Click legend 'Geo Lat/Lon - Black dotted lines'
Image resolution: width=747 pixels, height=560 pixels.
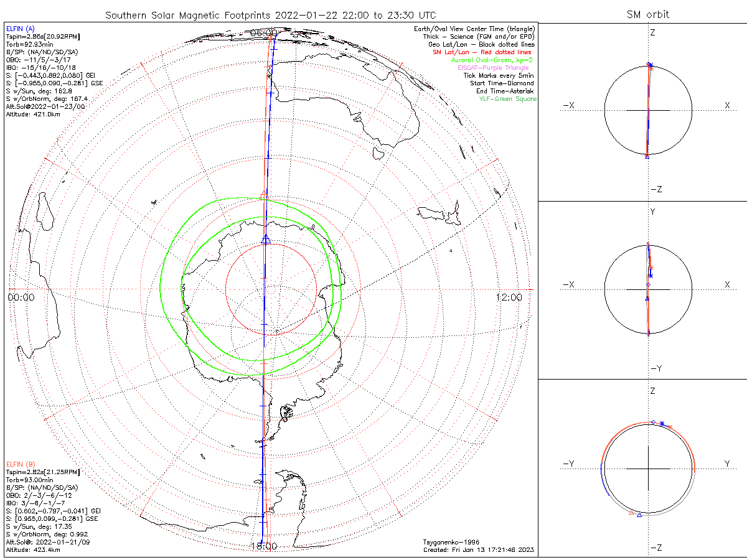tap(481, 45)
